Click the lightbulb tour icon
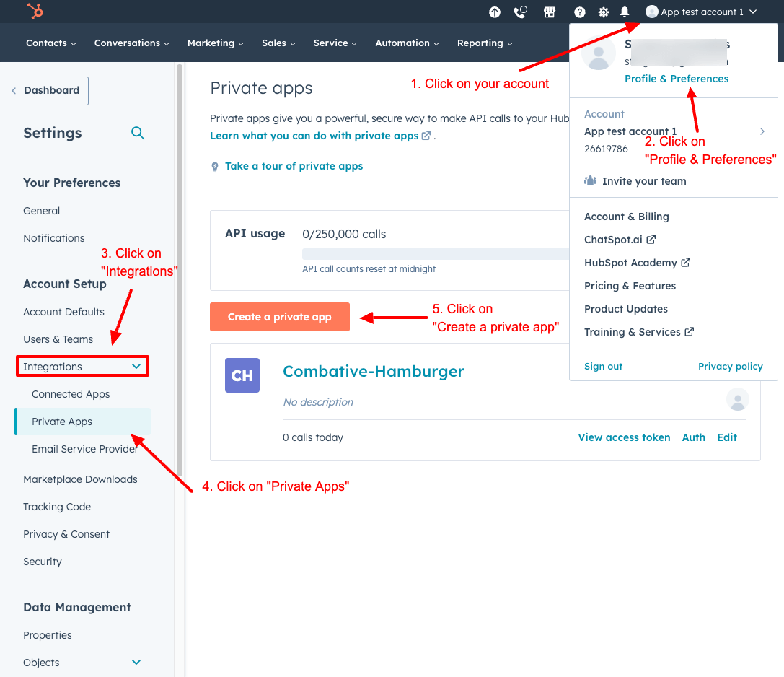The image size is (784, 677). 215,167
